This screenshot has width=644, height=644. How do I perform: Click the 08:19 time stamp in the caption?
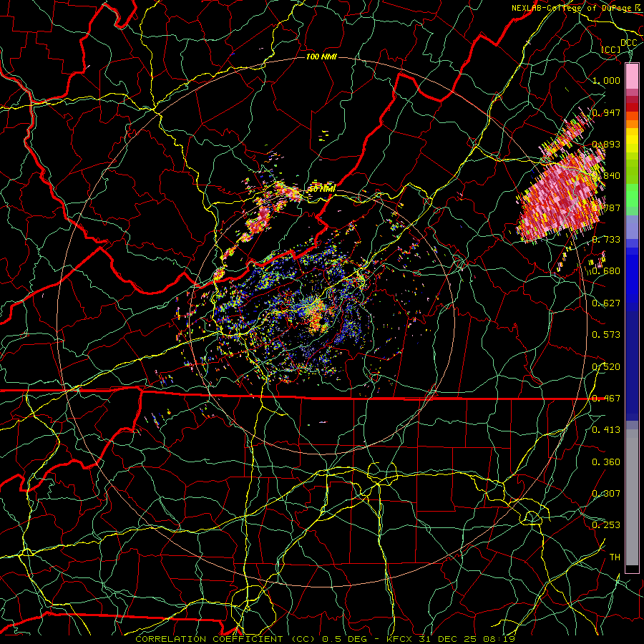499,639
